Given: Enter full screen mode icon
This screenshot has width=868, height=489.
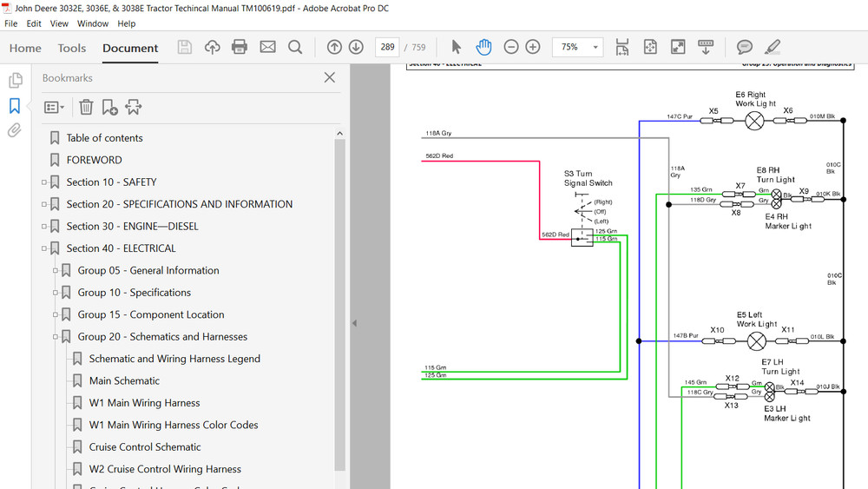Looking at the screenshot, I should click(x=678, y=47).
